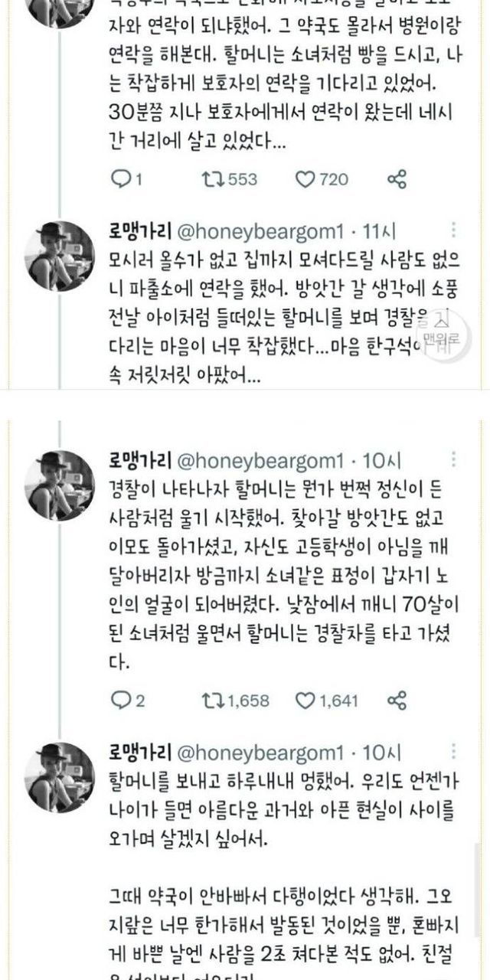This screenshot has height=980, width=490.
Task: Open more options on the 11시 tweet
Action: 454,230
